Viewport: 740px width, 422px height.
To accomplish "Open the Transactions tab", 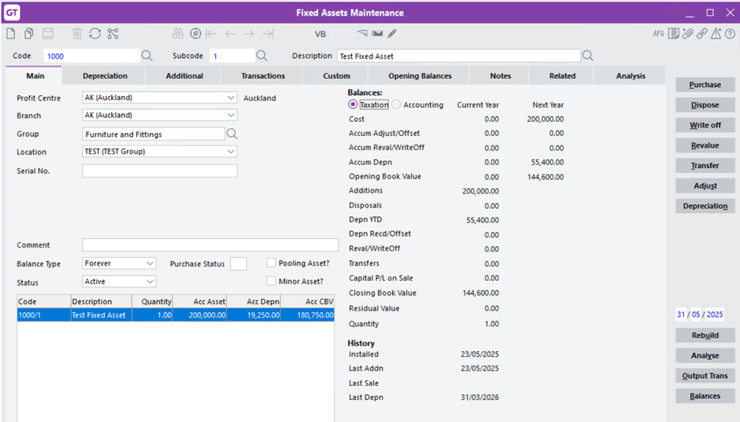I will tap(263, 76).
